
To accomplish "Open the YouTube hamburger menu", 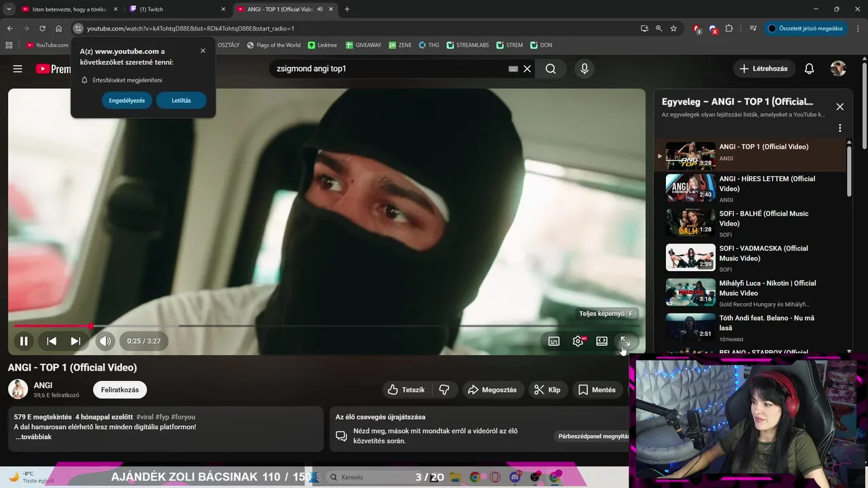I will click(x=18, y=68).
